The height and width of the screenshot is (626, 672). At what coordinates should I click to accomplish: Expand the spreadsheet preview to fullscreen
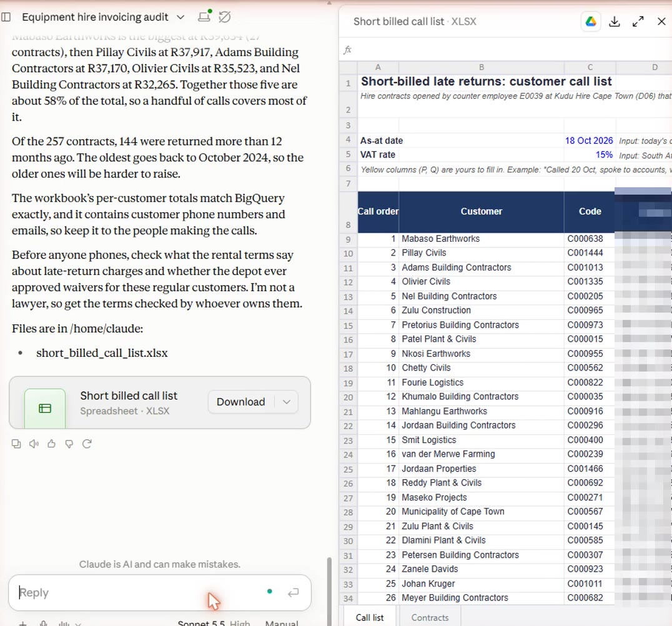coord(638,21)
